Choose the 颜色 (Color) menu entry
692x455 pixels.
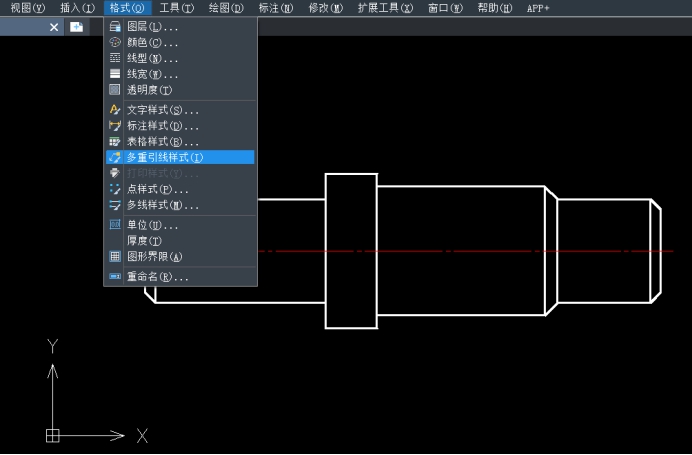click(152, 42)
